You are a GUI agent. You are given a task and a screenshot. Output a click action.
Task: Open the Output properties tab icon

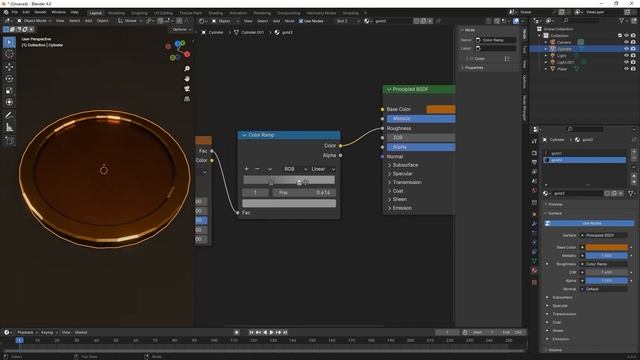click(x=534, y=162)
